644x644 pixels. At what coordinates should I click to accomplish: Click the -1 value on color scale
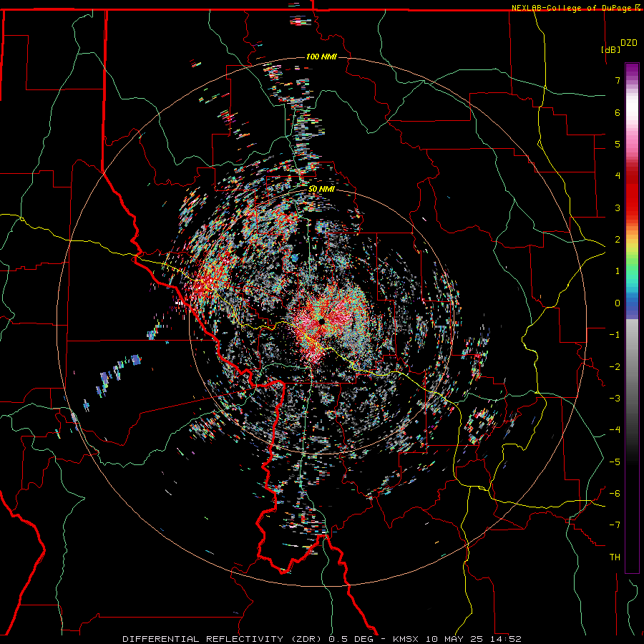(x=615, y=335)
